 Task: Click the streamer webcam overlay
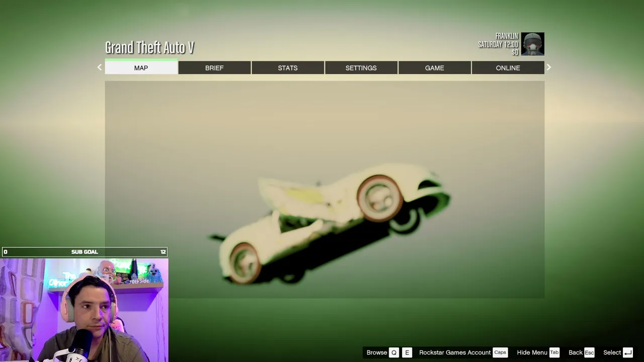tap(84, 310)
